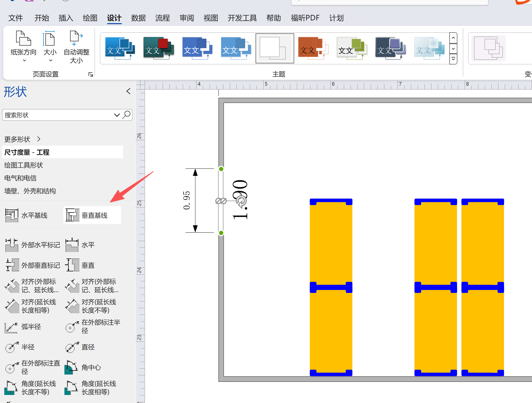The width and height of the screenshot is (532, 403).
Task: Select the 半径 shape
Action: tap(20, 347)
